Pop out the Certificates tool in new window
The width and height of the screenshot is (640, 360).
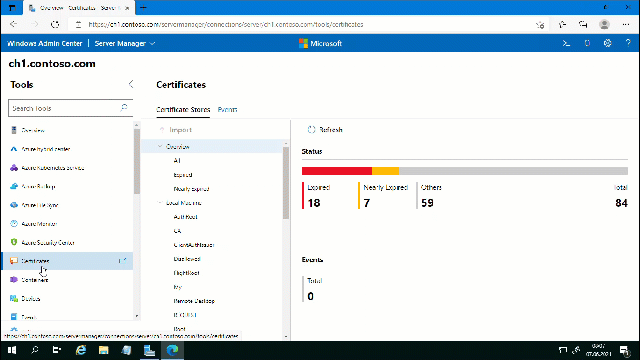pos(122,260)
